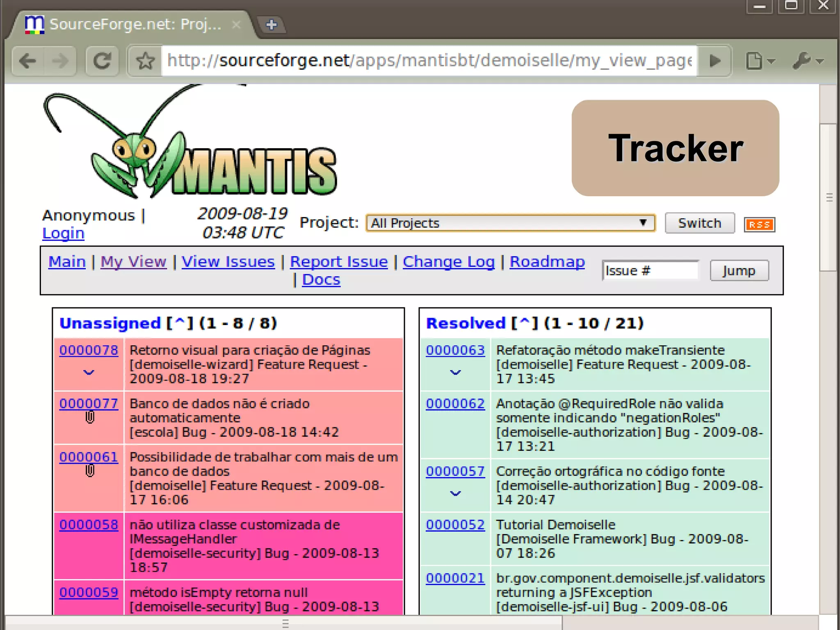The width and height of the screenshot is (840, 630).
Task: Open issue 0000057
Action: pyautogui.click(x=455, y=471)
